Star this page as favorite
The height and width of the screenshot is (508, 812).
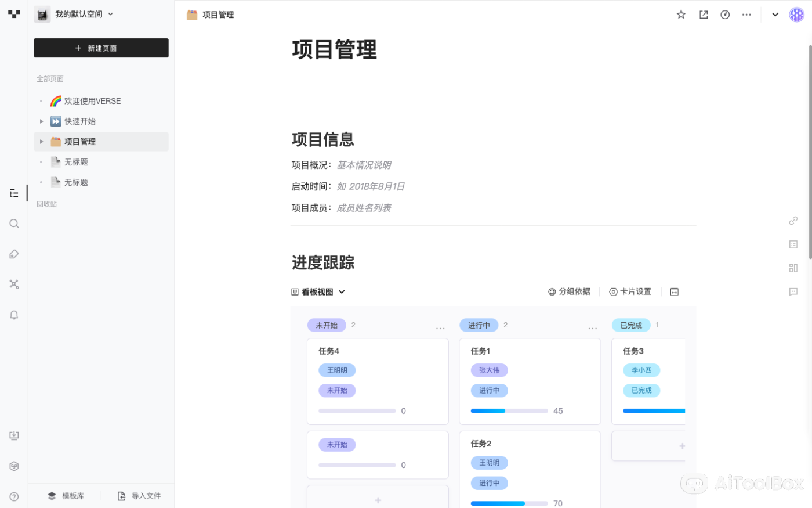[x=681, y=15]
